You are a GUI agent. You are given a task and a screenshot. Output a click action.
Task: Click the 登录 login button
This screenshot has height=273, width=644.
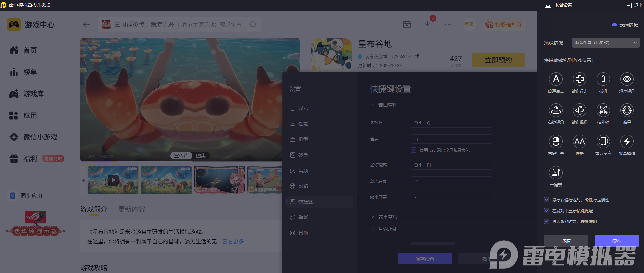coord(469,24)
